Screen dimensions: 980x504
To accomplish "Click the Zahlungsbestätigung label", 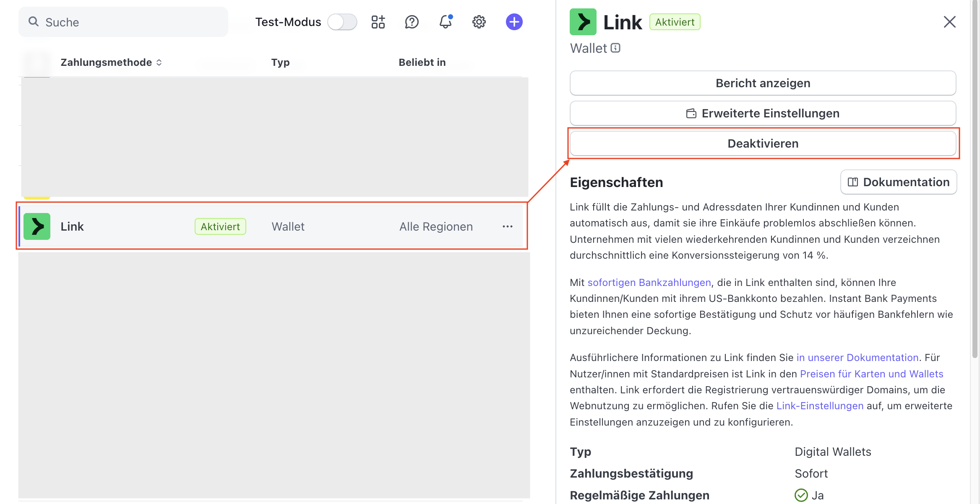I will coord(631,473).
